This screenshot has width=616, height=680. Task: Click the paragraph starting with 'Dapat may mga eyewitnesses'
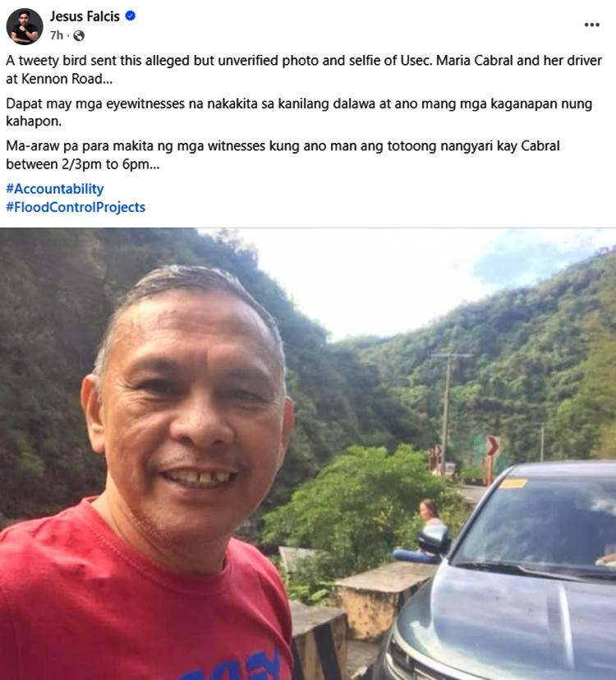point(299,113)
